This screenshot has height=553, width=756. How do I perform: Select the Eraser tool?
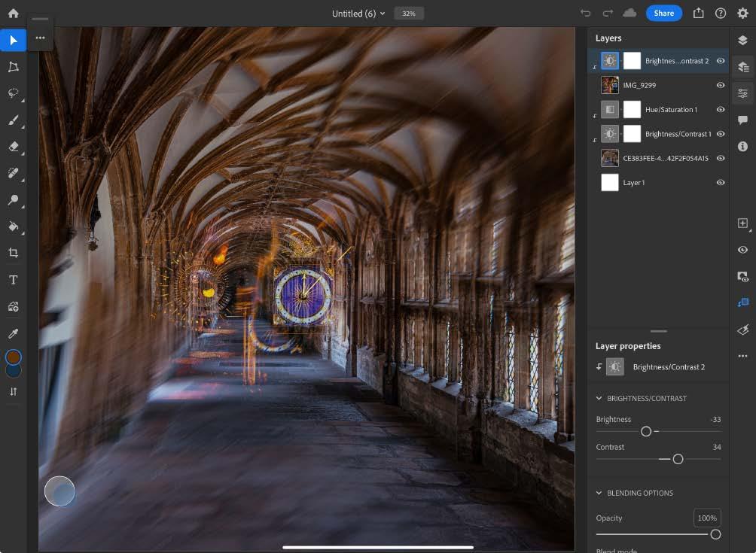point(13,147)
